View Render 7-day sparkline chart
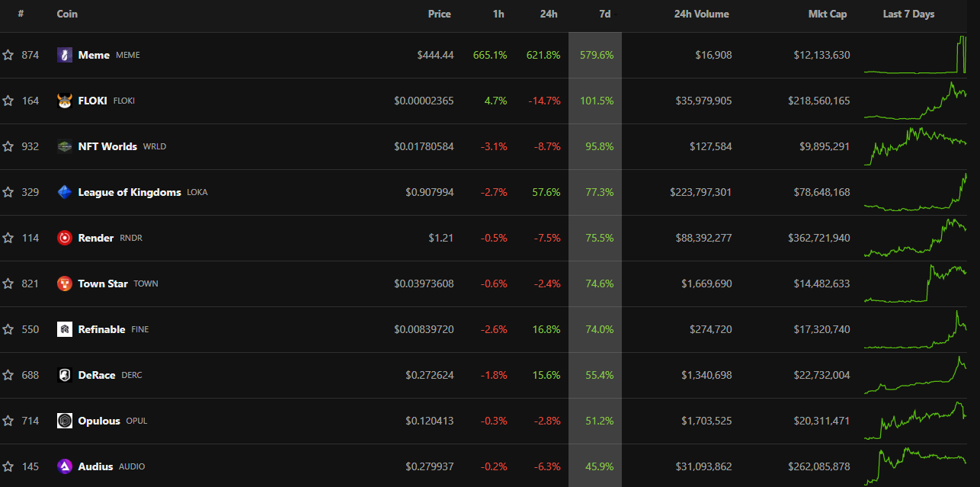This screenshot has height=487, width=980. 915,238
